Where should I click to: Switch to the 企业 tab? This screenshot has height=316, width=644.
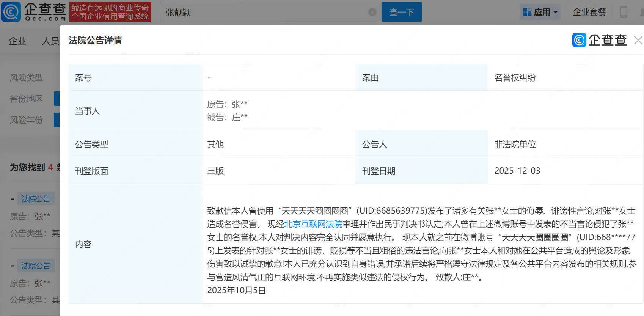click(17, 41)
